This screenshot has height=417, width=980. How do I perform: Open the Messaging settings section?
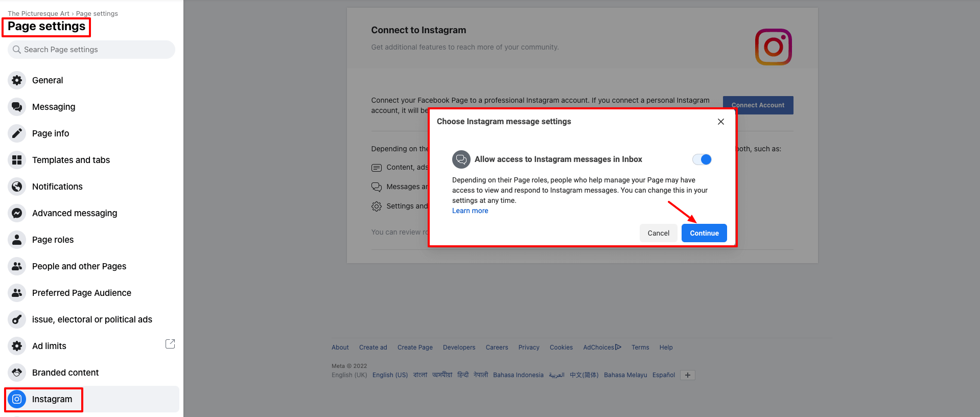point(91,107)
